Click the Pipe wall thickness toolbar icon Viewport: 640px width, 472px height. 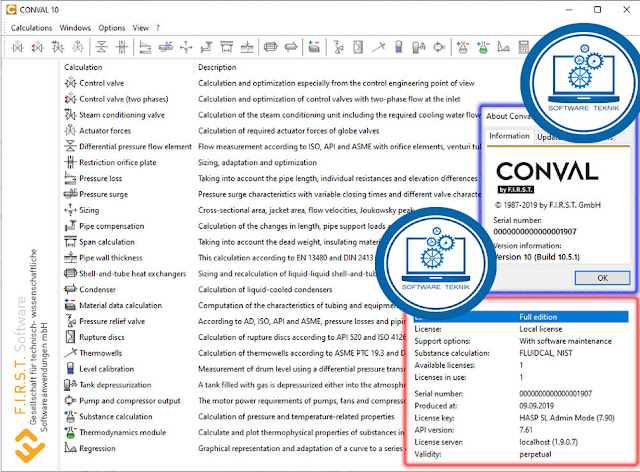click(x=247, y=47)
